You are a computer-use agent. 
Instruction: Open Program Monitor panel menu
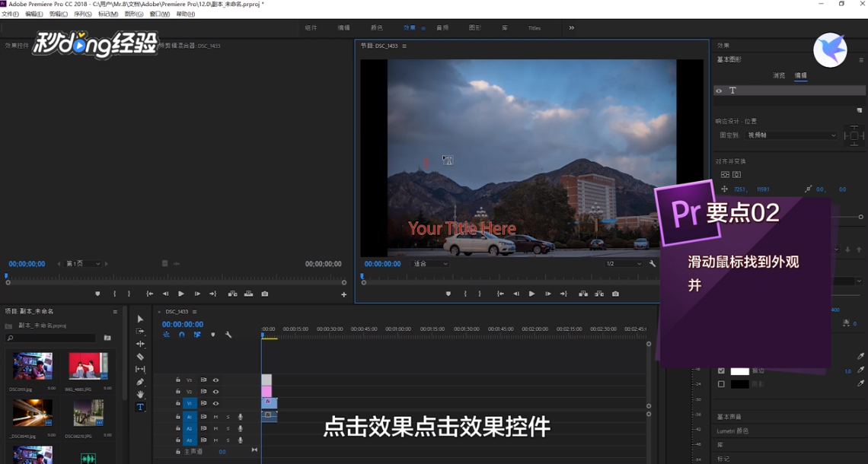404,46
